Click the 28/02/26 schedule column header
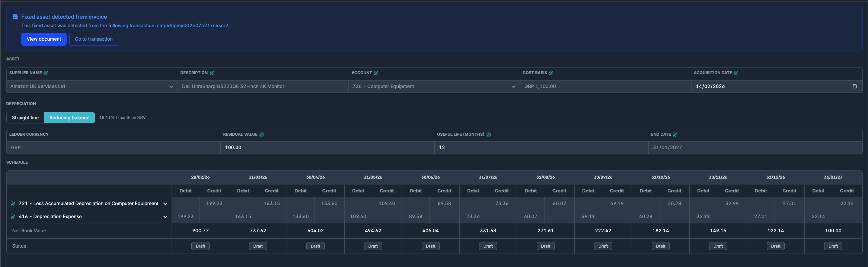The image size is (868, 267). (201, 177)
